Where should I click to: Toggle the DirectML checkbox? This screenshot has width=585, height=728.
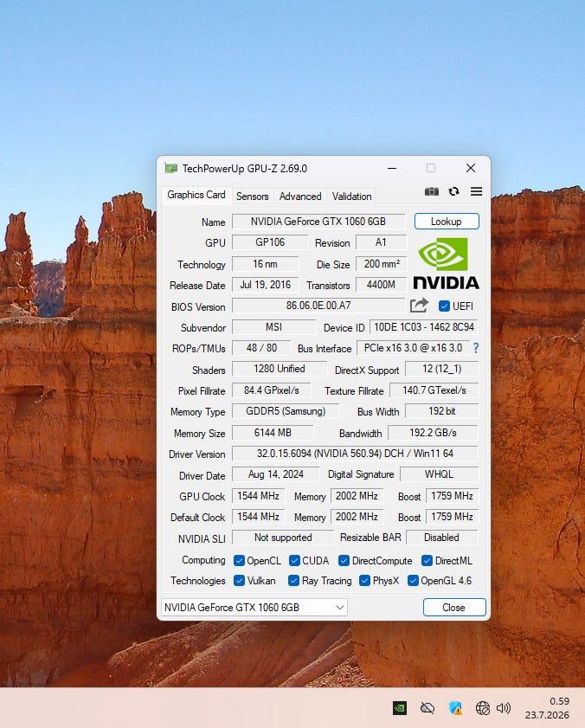pos(427,561)
